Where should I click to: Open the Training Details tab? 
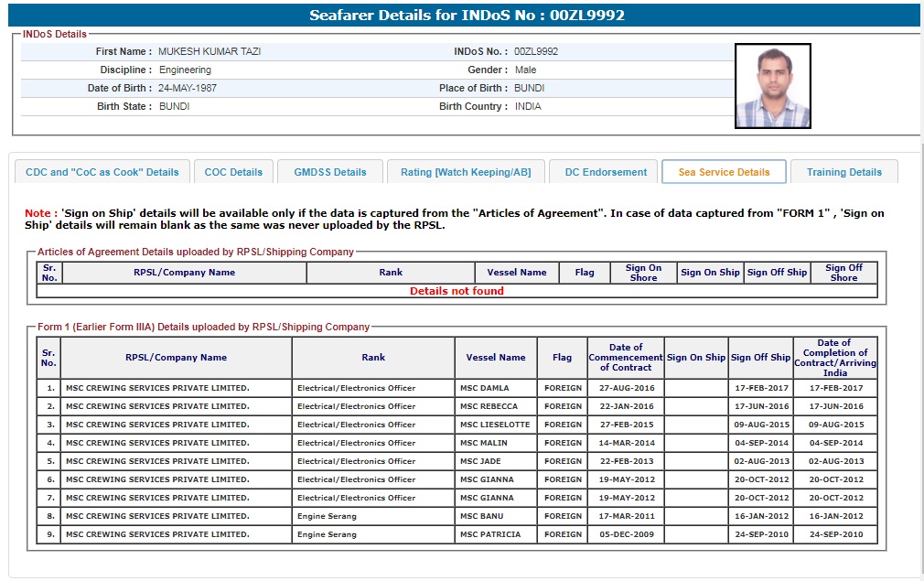coord(843,172)
